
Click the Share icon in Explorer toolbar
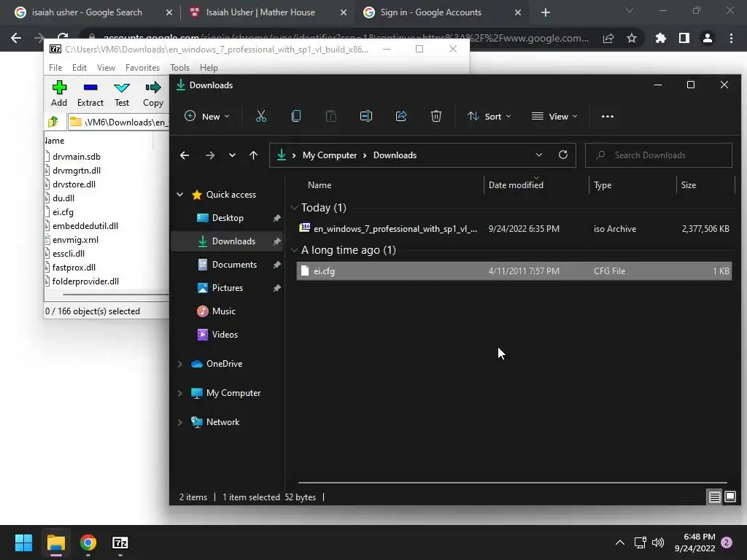[401, 116]
